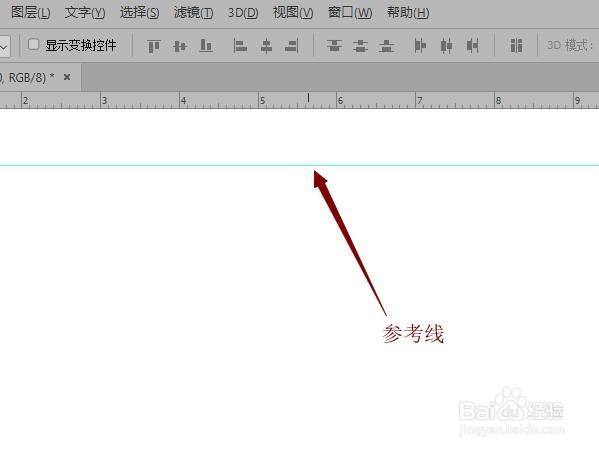Image resolution: width=599 pixels, height=451 pixels.
Task: Click Distribute horizontal centers icon
Action: click(x=446, y=46)
